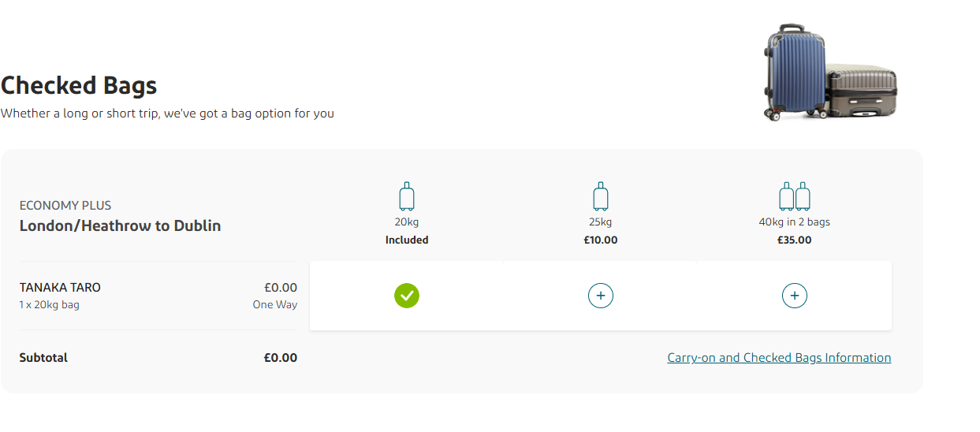Click the One Way trip label
The image size is (980, 432).
[x=275, y=304]
